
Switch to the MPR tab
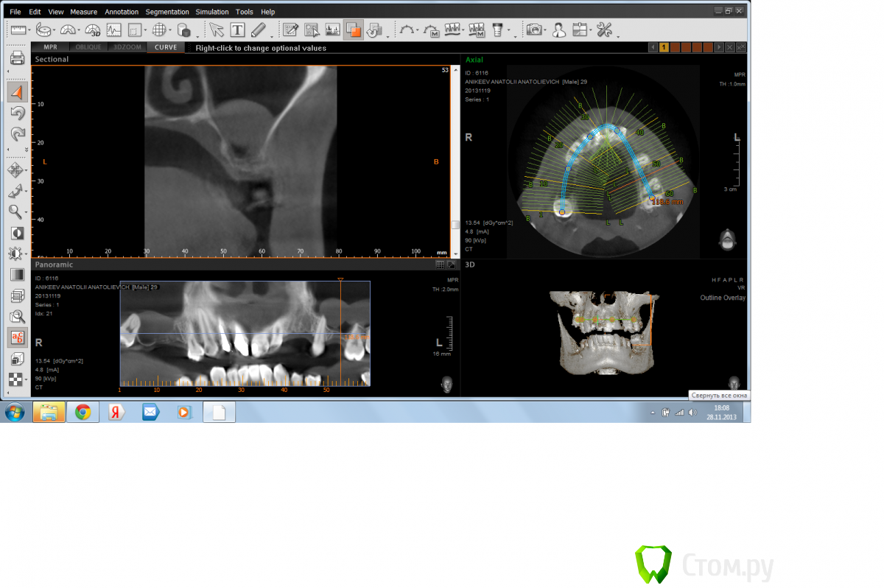point(49,47)
